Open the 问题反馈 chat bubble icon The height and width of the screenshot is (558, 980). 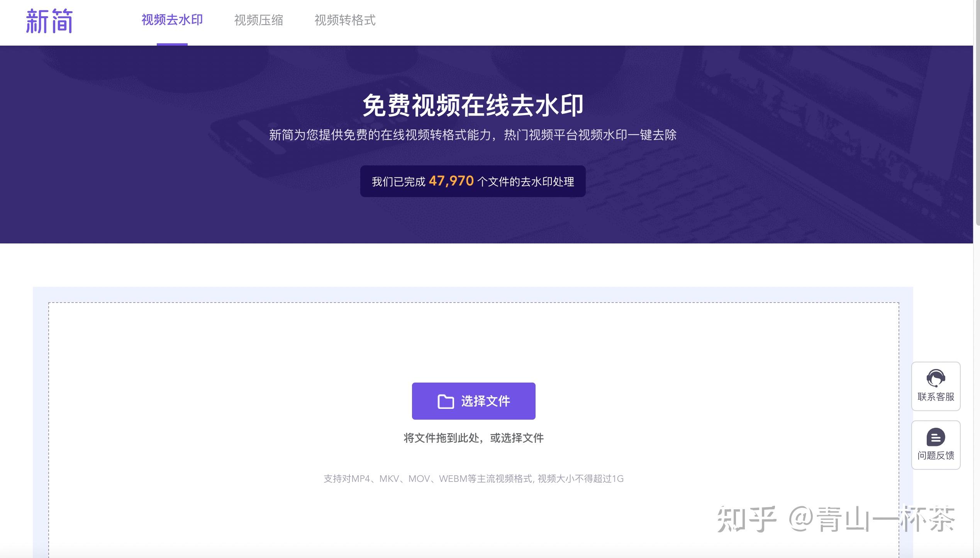point(936,437)
